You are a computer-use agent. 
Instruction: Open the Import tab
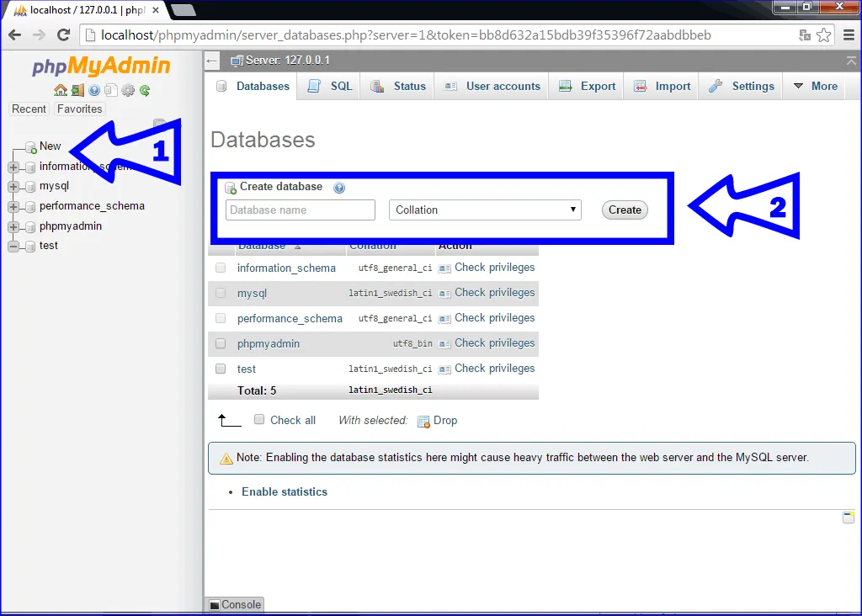tap(662, 87)
